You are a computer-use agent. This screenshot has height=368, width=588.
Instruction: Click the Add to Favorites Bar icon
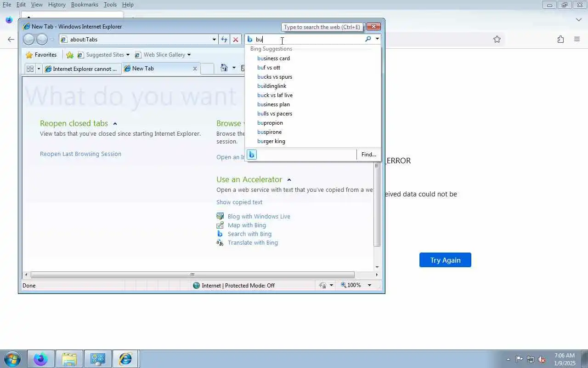tap(70, 55)
